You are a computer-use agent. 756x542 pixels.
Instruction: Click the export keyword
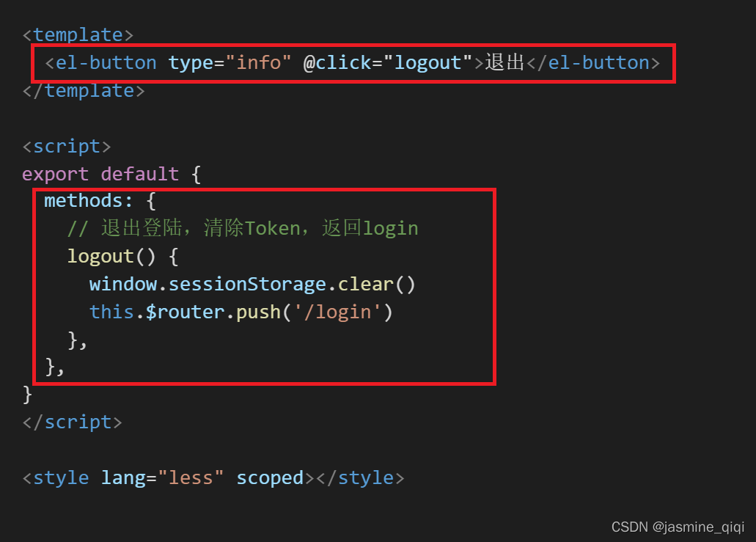coord(56,175)
